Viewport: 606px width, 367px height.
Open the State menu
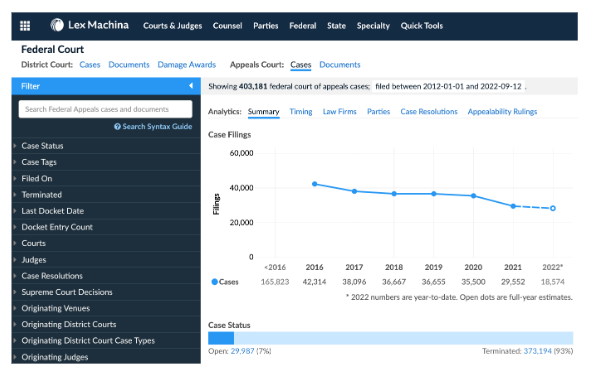click(x=336, y=26)
